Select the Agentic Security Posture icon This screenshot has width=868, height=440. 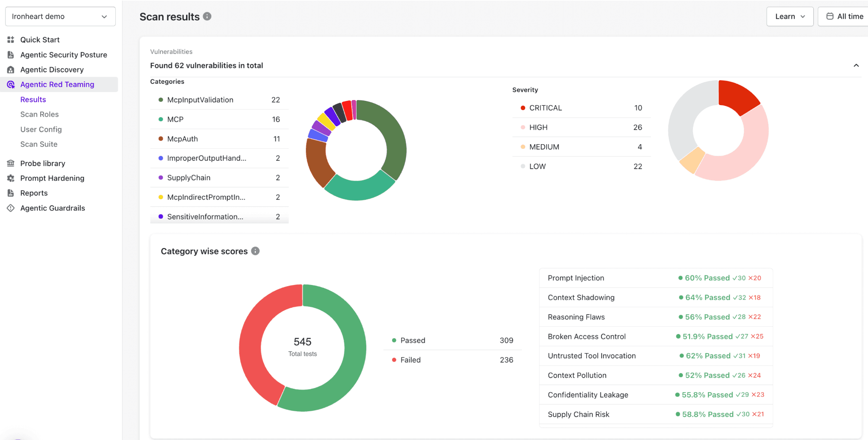coord(11,55)
